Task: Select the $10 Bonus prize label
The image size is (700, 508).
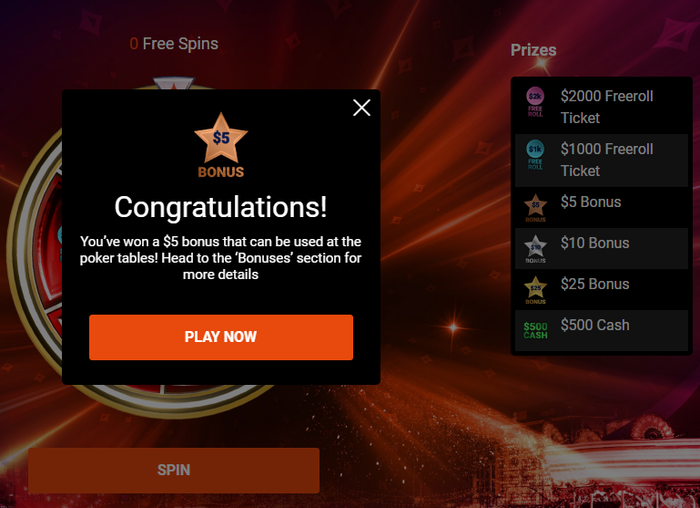Action: point(595,243)
